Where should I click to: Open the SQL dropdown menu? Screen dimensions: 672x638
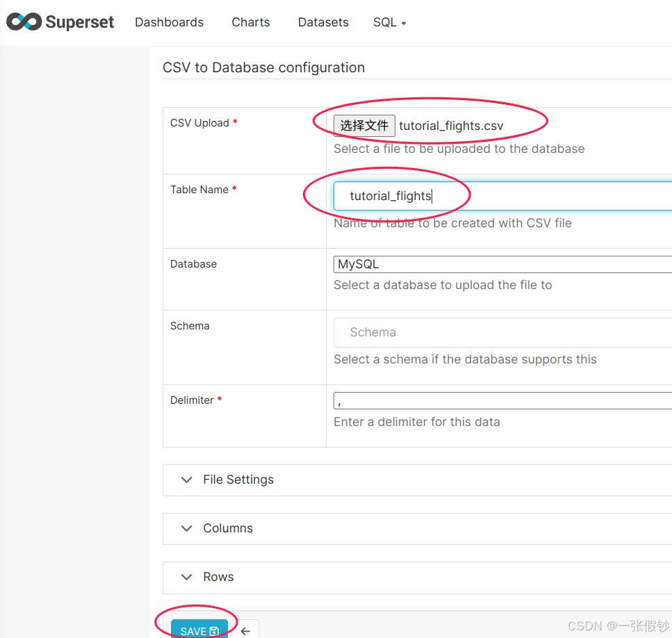click(389, 22)
